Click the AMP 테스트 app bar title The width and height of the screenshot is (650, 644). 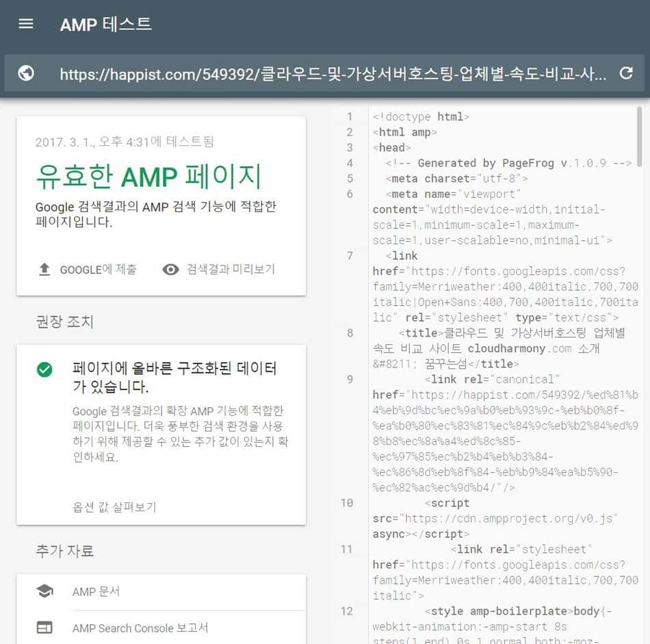tap(105, 23)
